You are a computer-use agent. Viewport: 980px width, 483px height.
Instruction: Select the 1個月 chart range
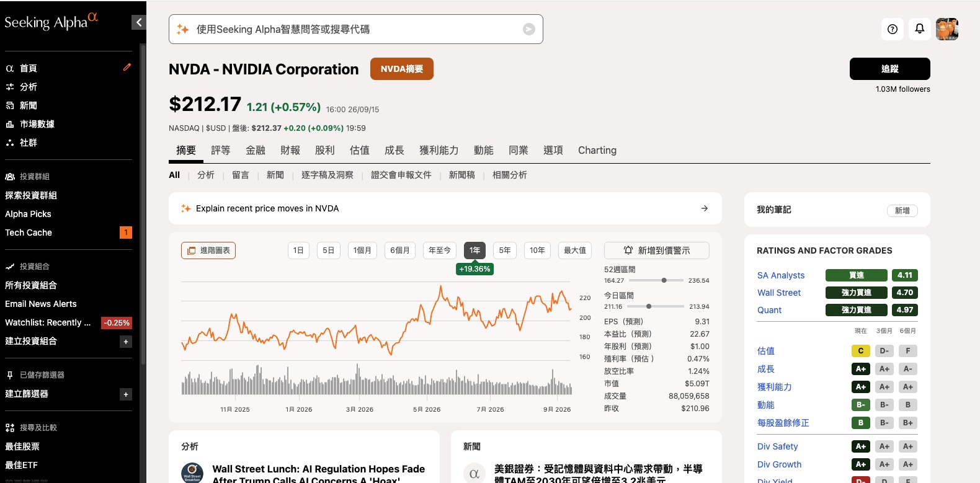click(362, 250)
